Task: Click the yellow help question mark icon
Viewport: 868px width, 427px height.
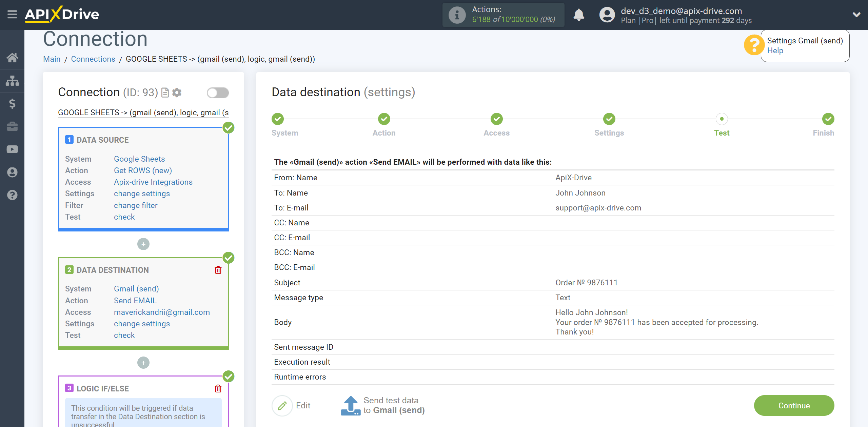Action: (754, 45)
